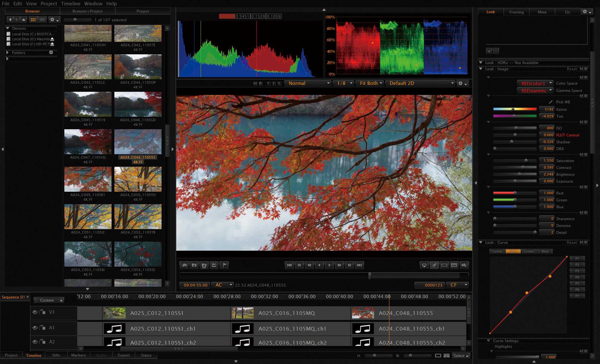Image resolution: width=600 pixels, height=364 pixels.
Task: Select the camera snapshot icon below the viewer
Action: pyautogui.click(x=194, y=265)
